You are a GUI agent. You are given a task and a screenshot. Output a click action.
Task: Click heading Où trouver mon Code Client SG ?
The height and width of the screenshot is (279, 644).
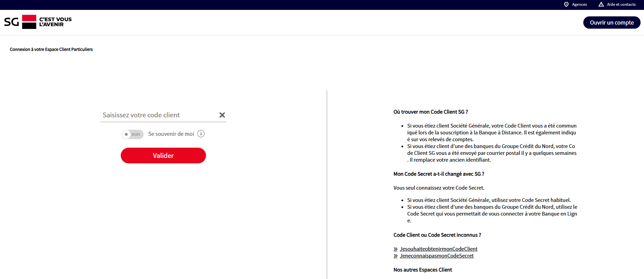(x=430, y=112)
